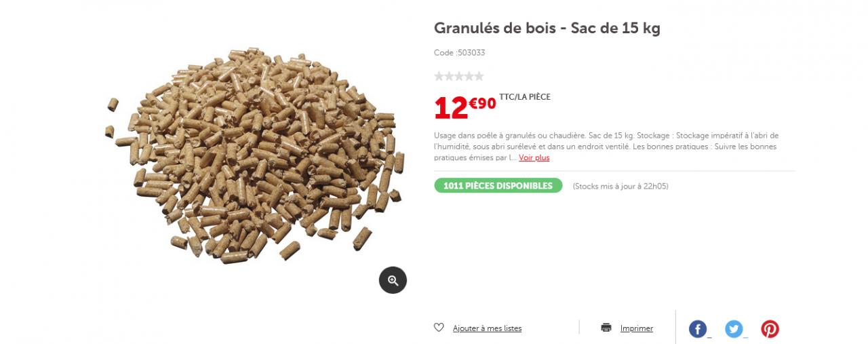Click the "Stocks mis à jour à 22h05" text
The height and width of the screenshot is (344, 868).
pos(620,187)
